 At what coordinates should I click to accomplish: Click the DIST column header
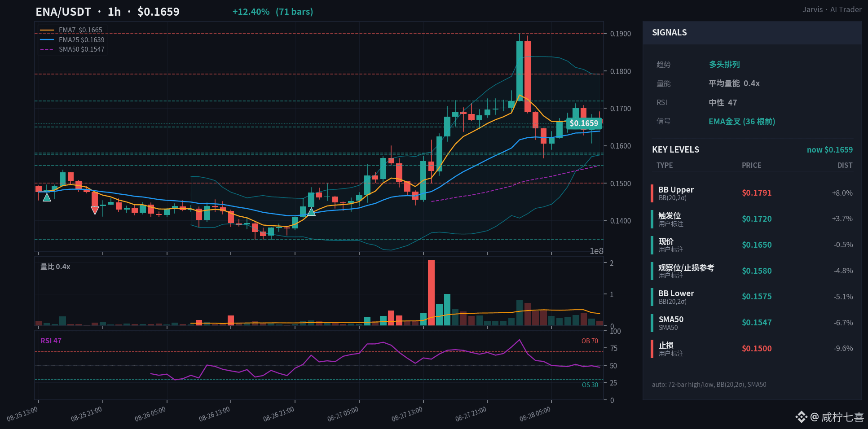pyautogui.click(x=845, y=165)
